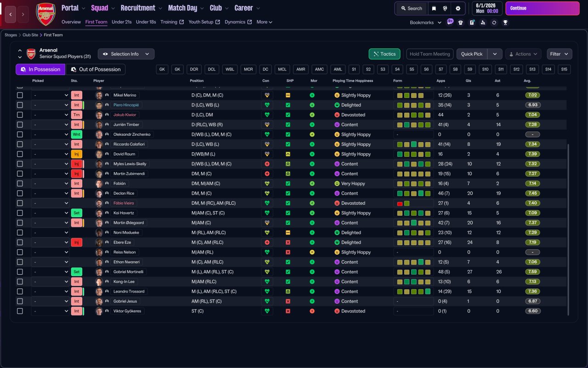Open the Recruitment menu
Viewport: 588px width, 368px height.
[141, 8]
